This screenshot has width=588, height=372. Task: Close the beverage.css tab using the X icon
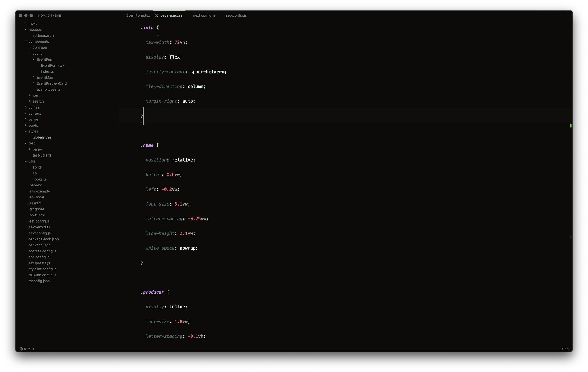[x=157, y=15]
